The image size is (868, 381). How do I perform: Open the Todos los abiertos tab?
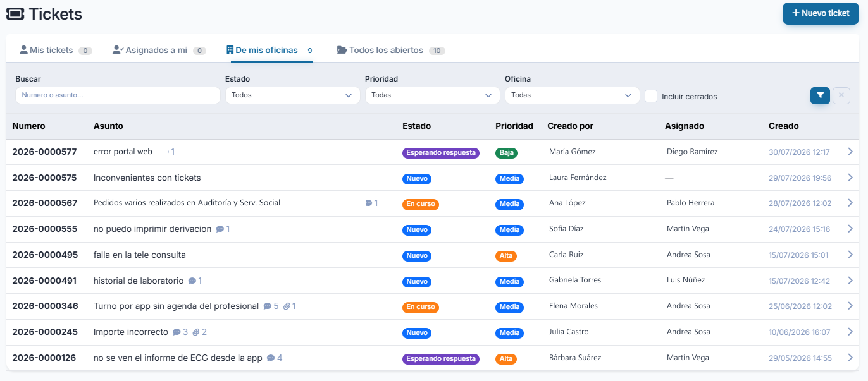[x=391, y=50]
